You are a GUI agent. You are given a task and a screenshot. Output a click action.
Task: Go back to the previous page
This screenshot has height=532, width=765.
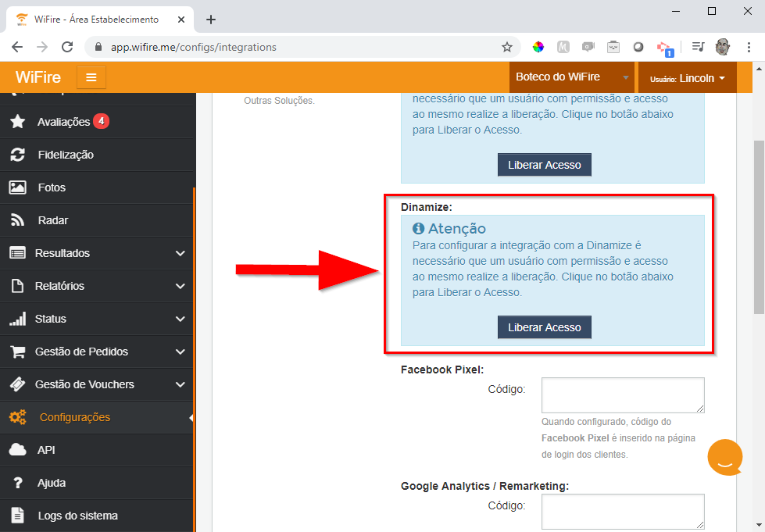tap(17, 48)
